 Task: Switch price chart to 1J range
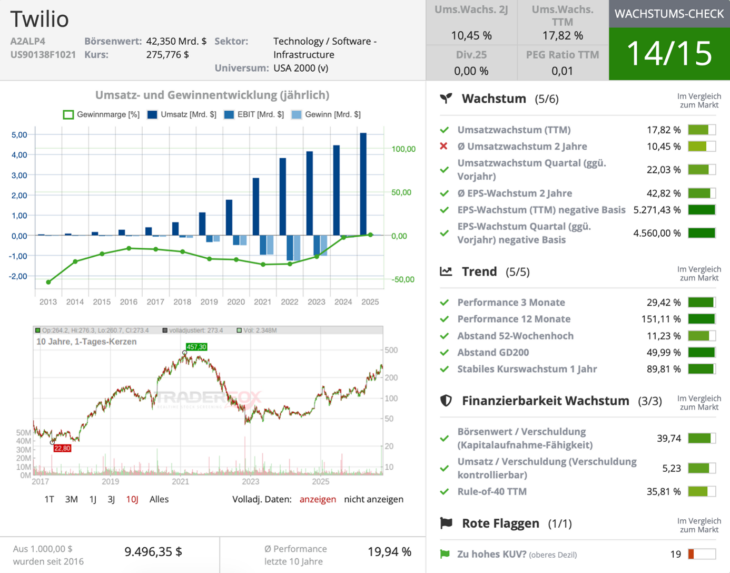coord(93,499)
